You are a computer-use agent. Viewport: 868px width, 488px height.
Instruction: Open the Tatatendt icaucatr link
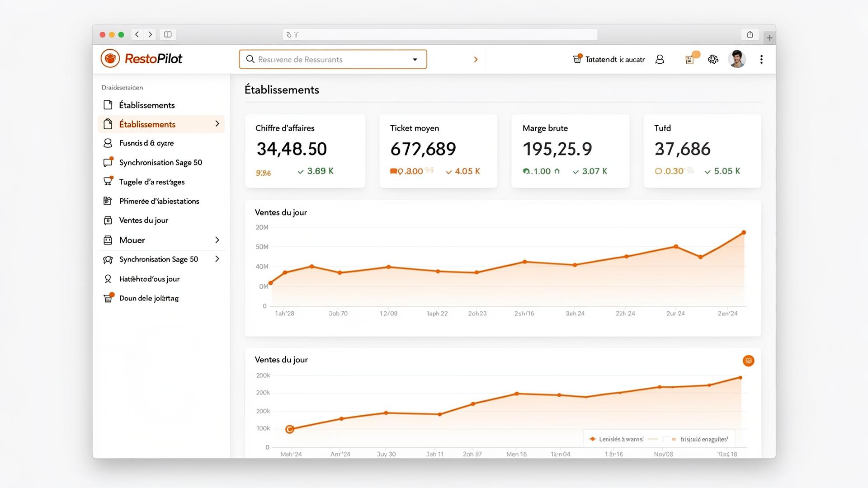(615, 59)
